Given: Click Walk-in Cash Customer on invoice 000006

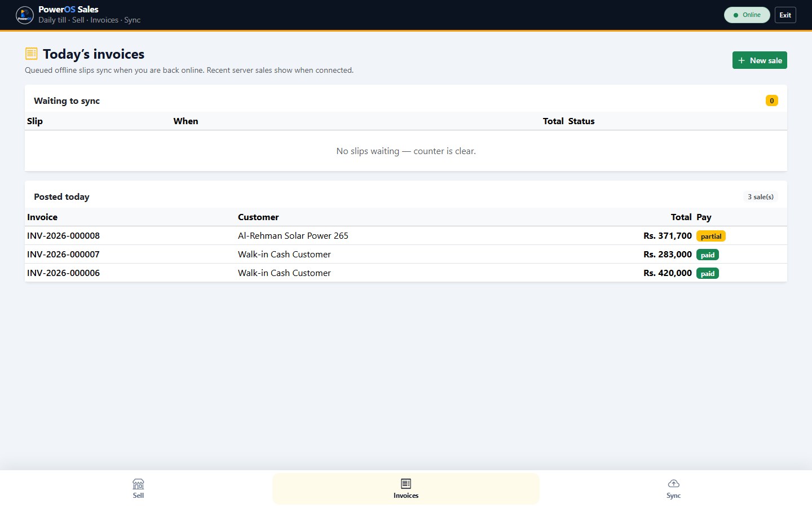Looking at the screenshot, I should pos(284,273).
